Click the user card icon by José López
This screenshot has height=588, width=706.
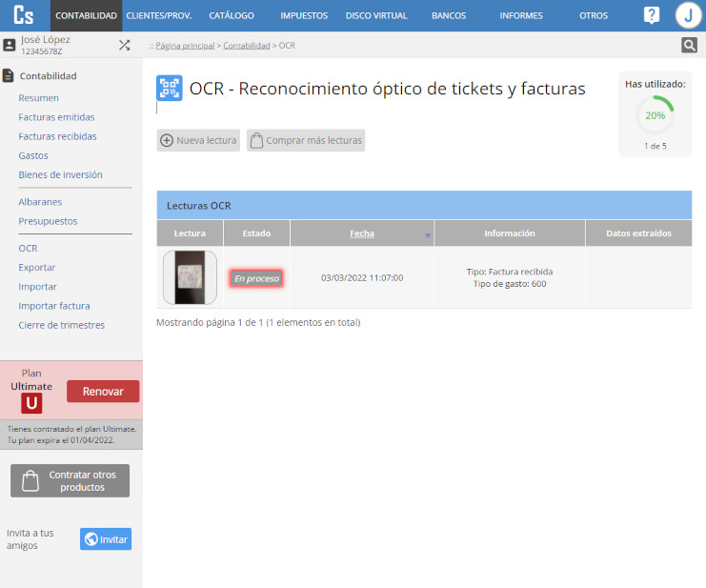(9, 45)
